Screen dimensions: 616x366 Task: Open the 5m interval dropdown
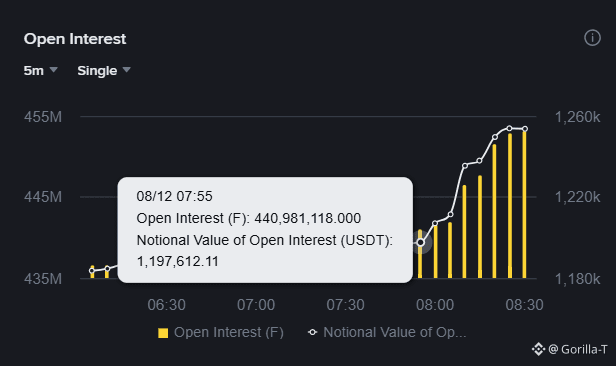pyautogui.click(x=40, y=71)
